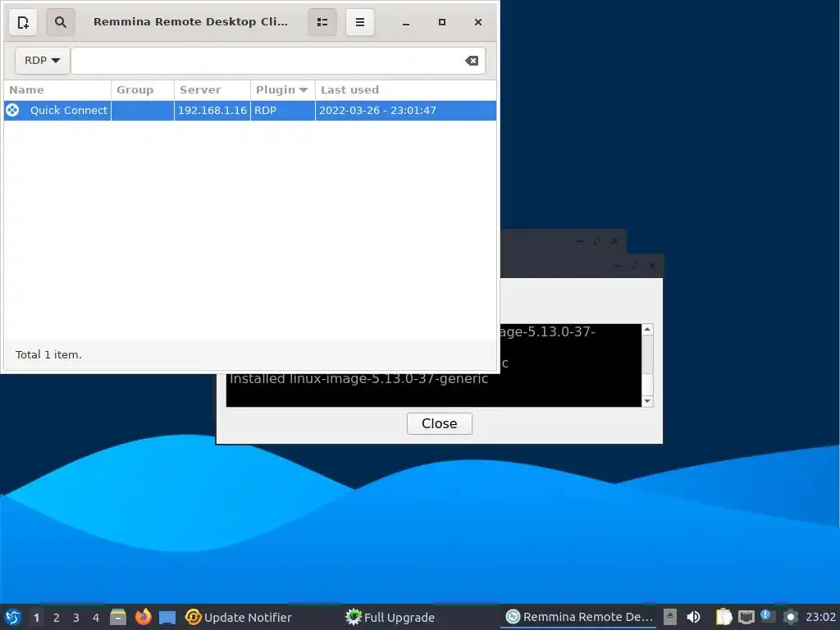Open the RDP protocol dropdown
The width and height of the screenshot is (840, 630).
pyautogui.click(x=42, y=61)
